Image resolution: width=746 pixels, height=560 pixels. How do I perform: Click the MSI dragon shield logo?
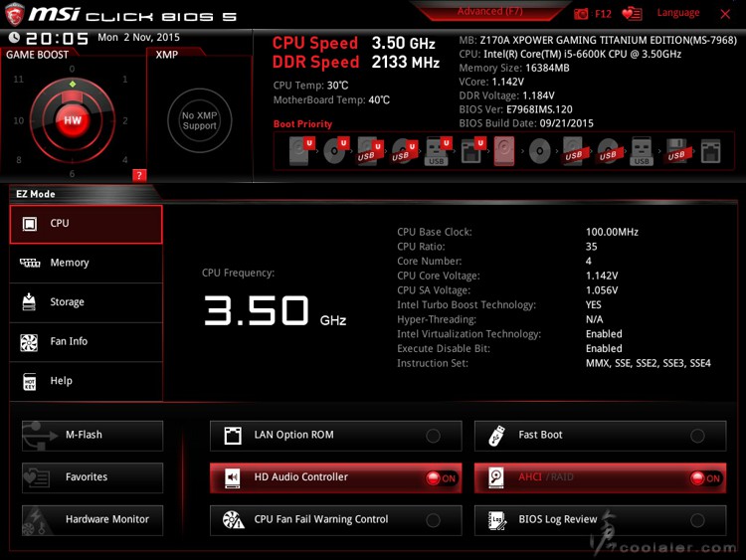[x=14, y=14]
